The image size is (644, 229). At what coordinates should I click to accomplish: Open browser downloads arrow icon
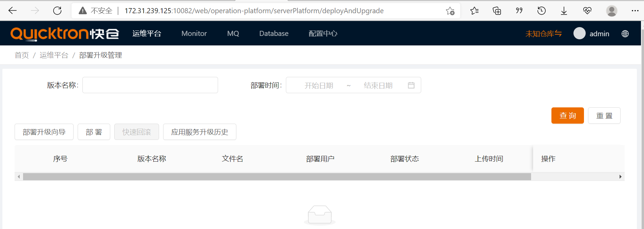(x=564, y=11)
